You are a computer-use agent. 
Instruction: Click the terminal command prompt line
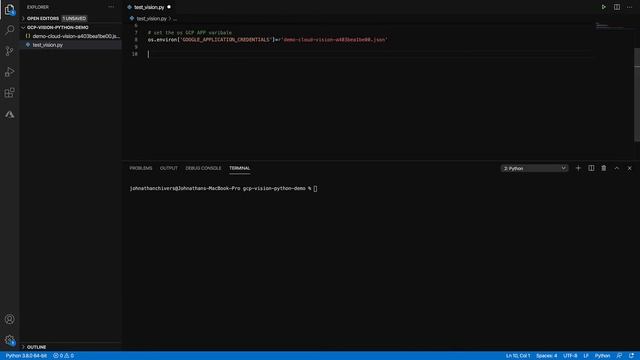coord(223,189)
